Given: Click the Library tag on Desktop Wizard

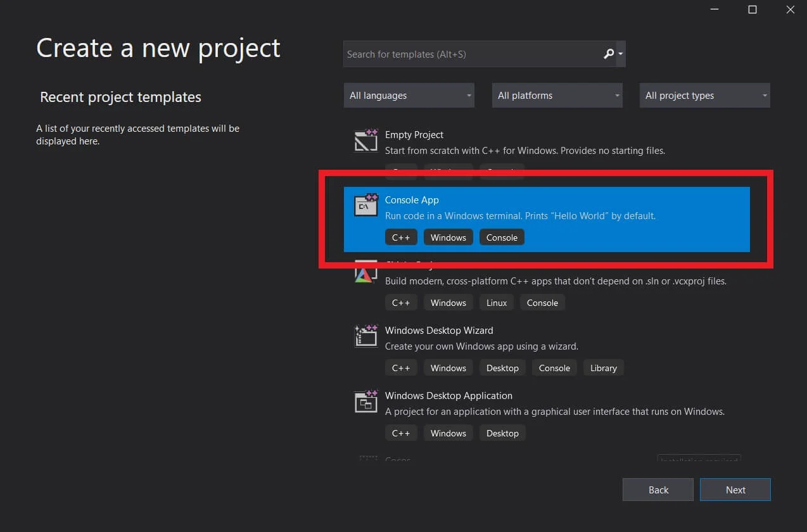Looking at the screenshot, I should 603,368.
